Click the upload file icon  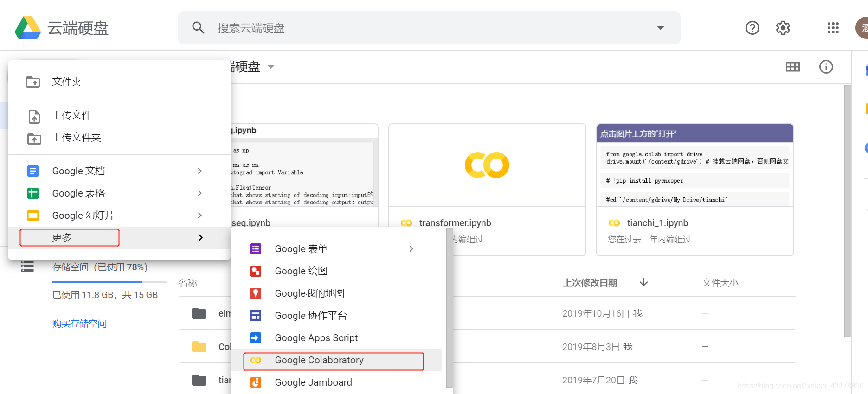coord(34,116)
